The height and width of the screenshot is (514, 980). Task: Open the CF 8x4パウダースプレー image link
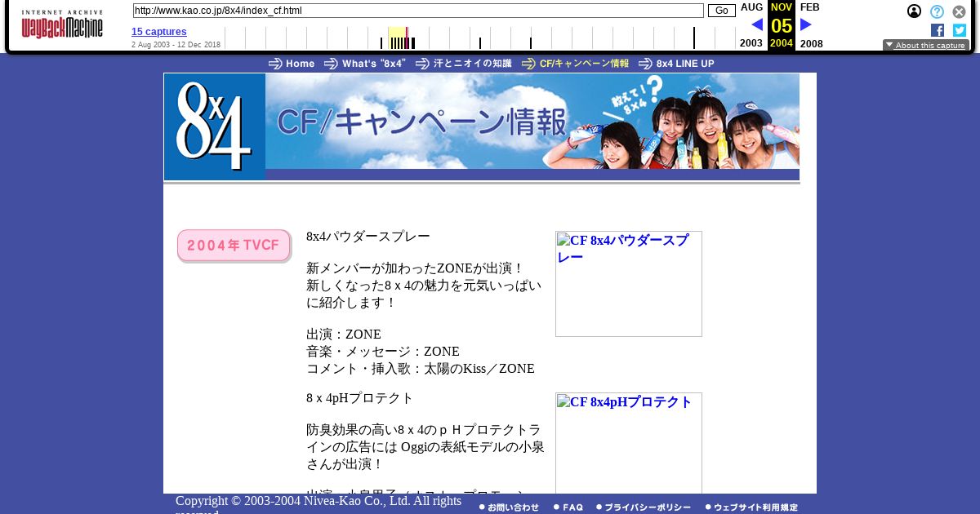(629, 284)
